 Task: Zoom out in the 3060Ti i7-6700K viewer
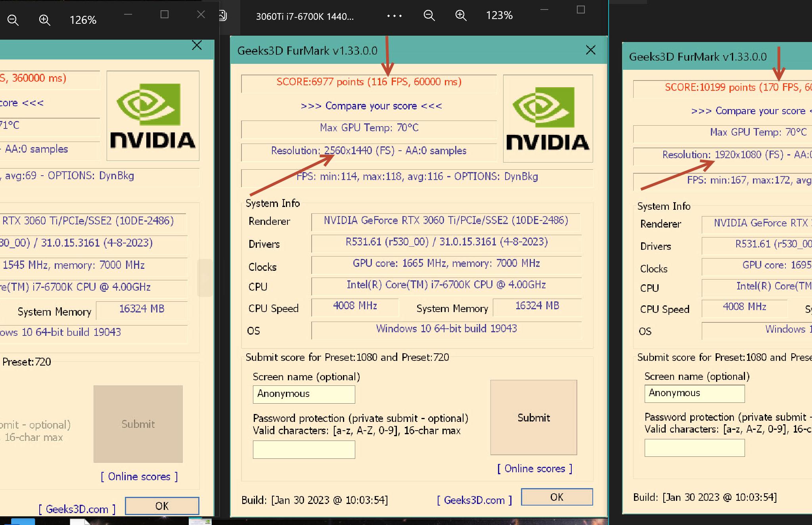(x=429, y=15)
